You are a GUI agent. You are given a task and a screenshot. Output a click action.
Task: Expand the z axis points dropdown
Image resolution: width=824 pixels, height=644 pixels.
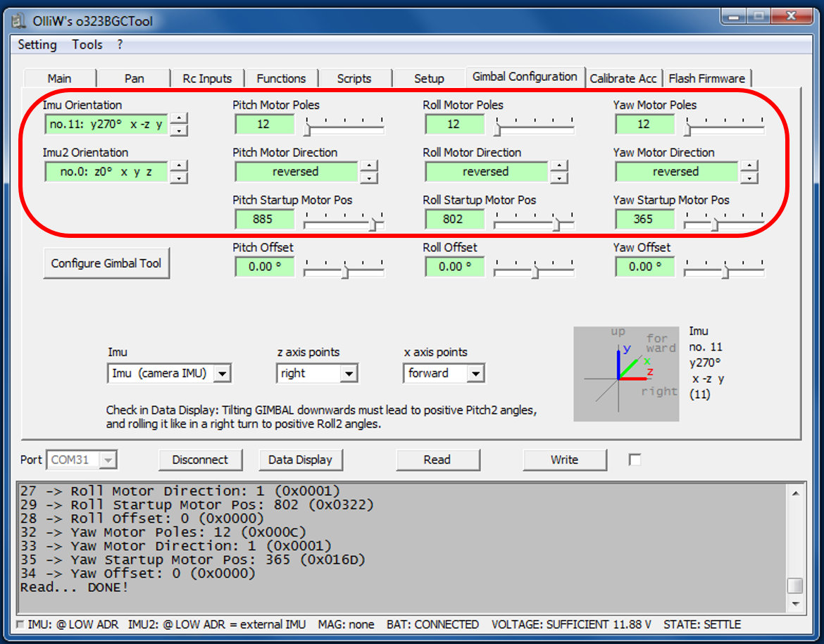(349, 374)
